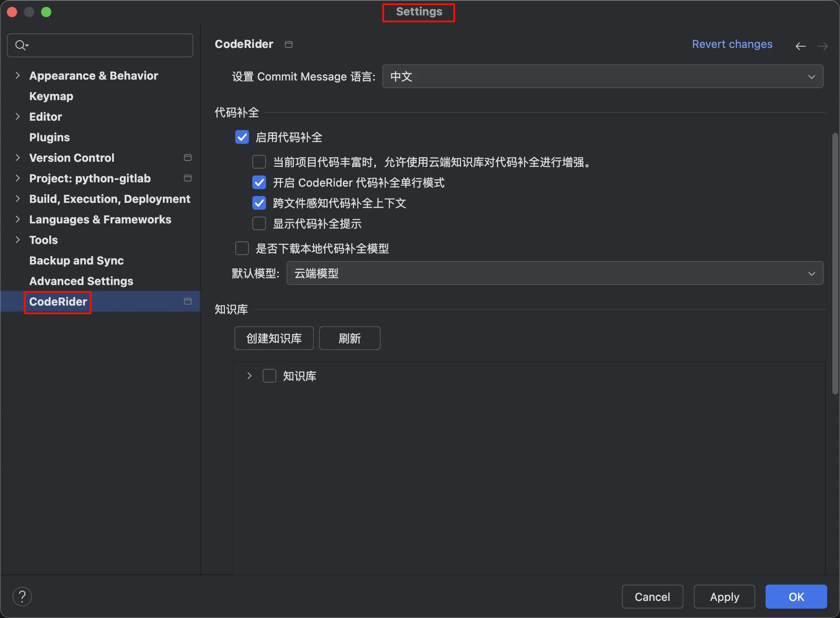Enable the 显示代码补全提示 checkbox
This screenshot has height=618, width=840.
pos(259,223)
